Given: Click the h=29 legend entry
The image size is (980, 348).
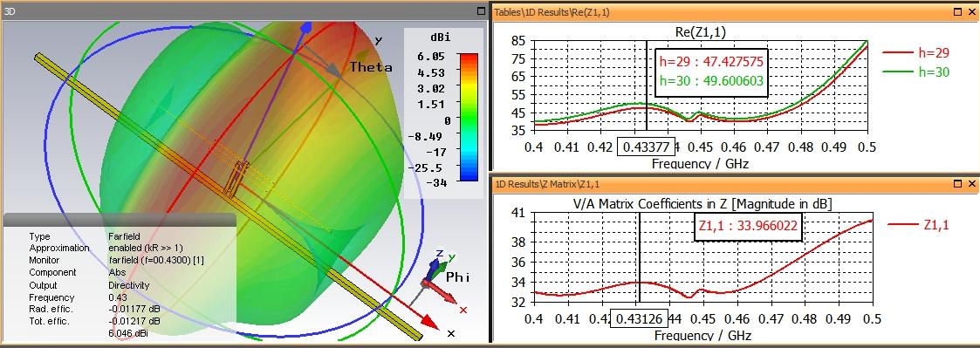Looking at the screenshot, I should coord(915,53).
